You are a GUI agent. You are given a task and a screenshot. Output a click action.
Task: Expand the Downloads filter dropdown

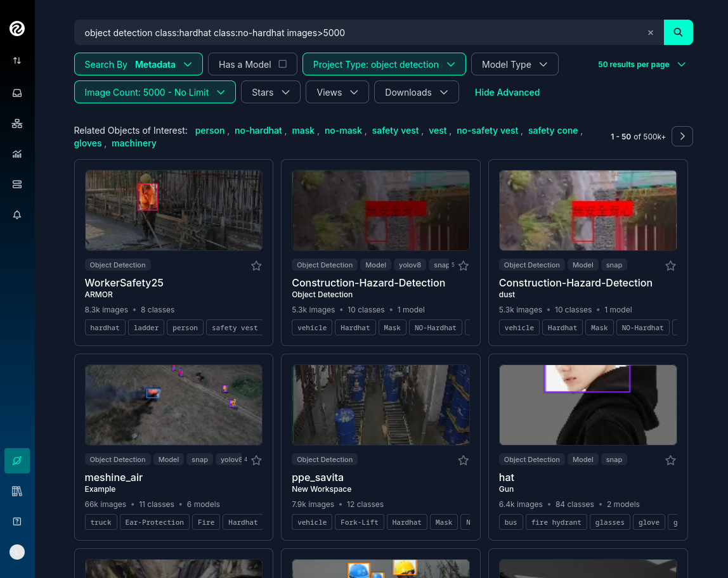(417, 93)
